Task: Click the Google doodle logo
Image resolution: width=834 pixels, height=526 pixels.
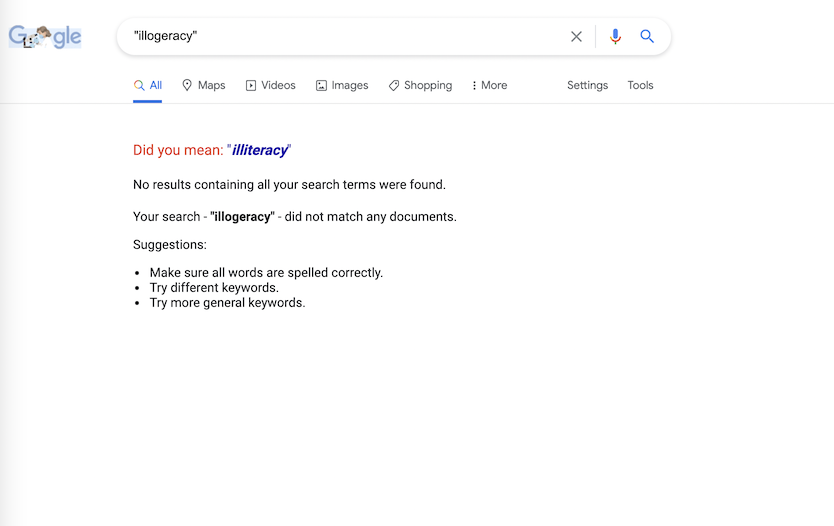Action: [45, 37]
